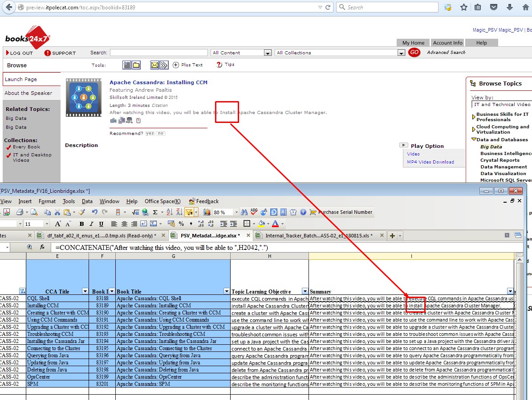Toggle wrap text in formatting toolbar

(x=143, y=224)
